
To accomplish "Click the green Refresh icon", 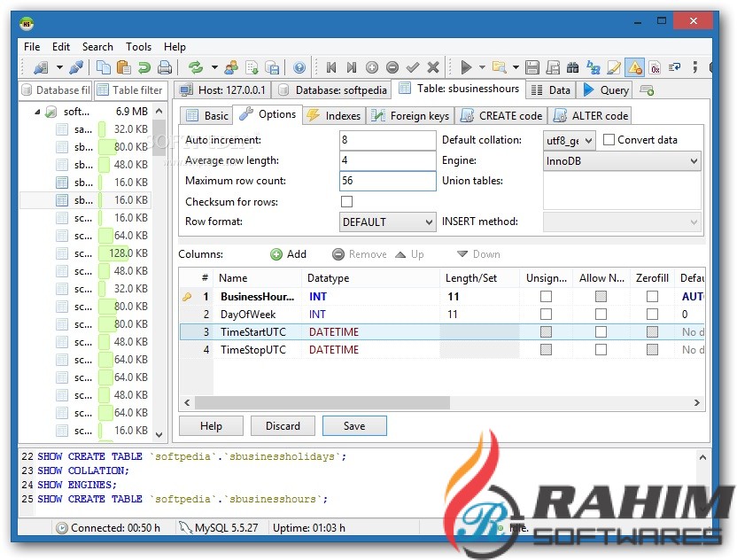I will coord(196,67).
